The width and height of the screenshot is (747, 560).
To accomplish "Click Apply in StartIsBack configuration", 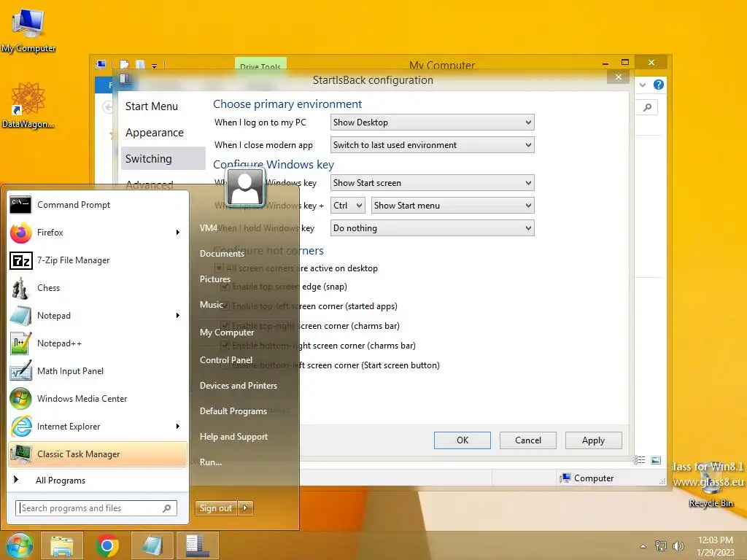I will 593,440.
